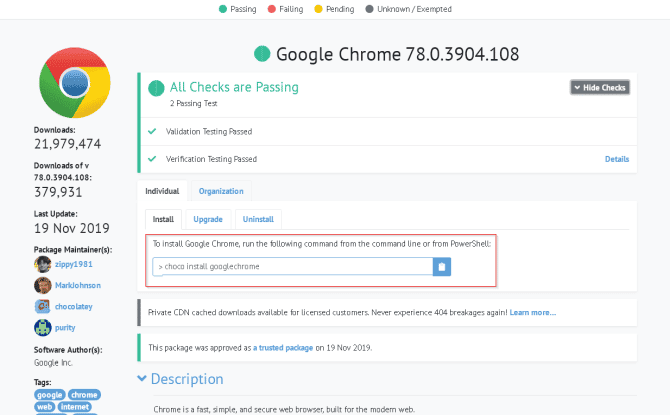Click the Unknown / Exempted legend dot
Image resolution: width=670 pixels, height=415 pixels.
369,9
